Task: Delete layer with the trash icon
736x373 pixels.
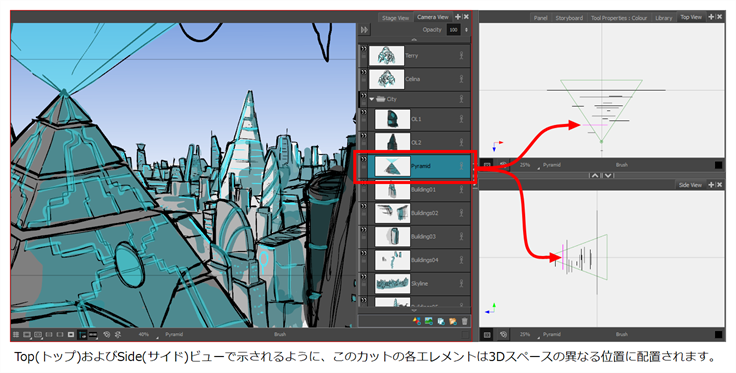Action: pos(464,321)
